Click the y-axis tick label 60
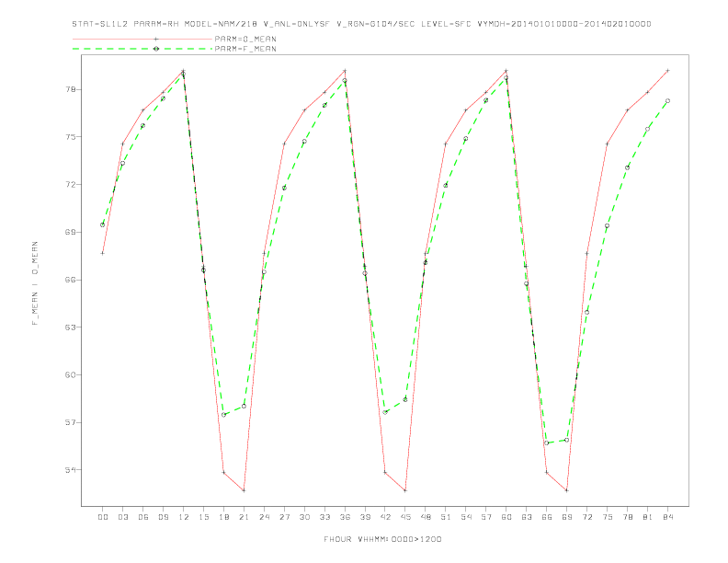Image resolution: width=728 pixels, height=563 pixels. click(70, 374)
